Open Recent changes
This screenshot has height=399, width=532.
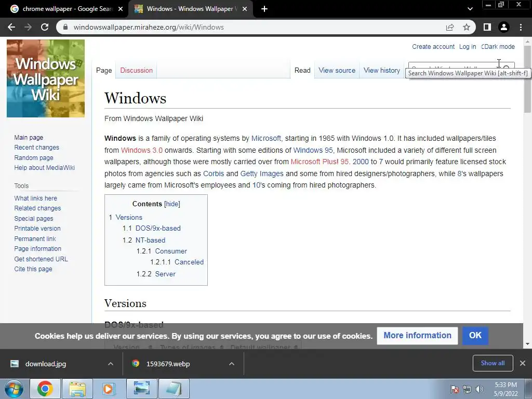click(37, 147)
